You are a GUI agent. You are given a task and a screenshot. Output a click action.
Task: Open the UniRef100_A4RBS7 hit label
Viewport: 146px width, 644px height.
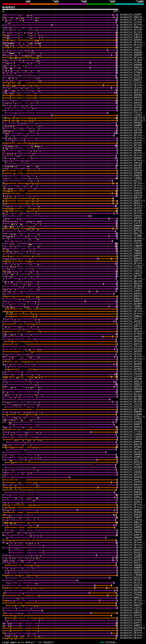pyautogui.click(x=131, y=625)
